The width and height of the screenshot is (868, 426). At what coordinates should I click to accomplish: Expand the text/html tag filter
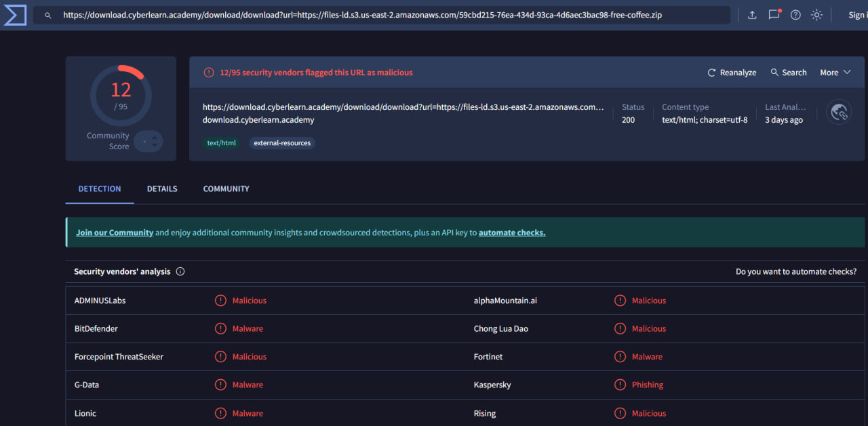[221, 142]
